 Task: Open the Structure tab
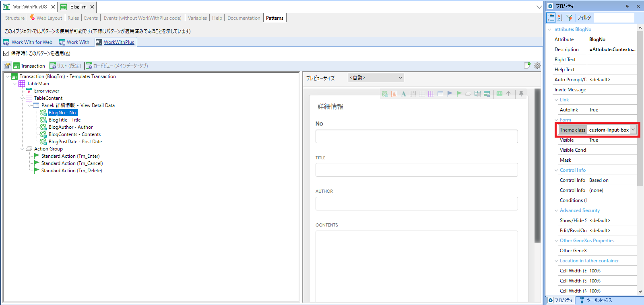click(x=15, y=18)
